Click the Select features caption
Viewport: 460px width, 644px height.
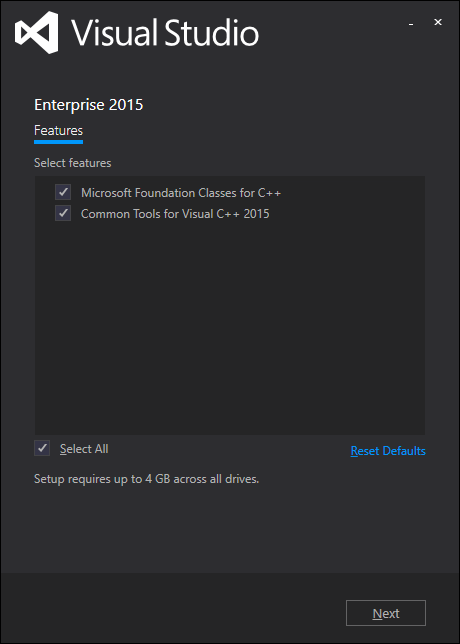pos(73,163)
